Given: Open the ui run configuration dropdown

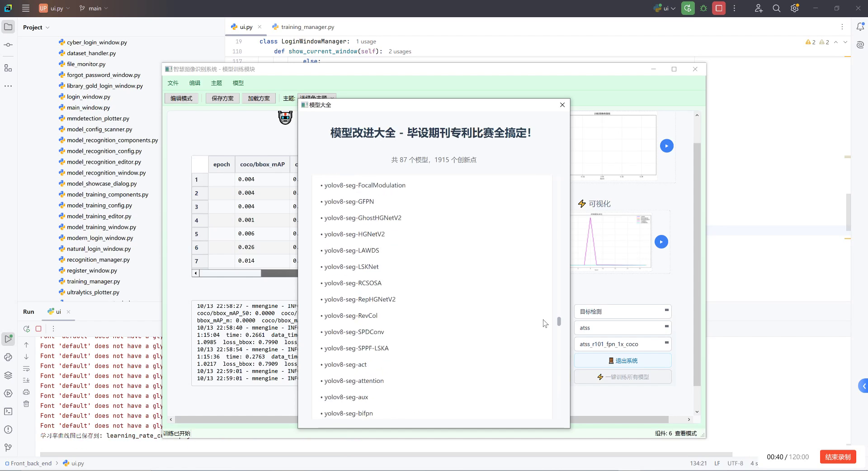Looking at the screenshot, I should pyautogui.click(x=665, y=8).
